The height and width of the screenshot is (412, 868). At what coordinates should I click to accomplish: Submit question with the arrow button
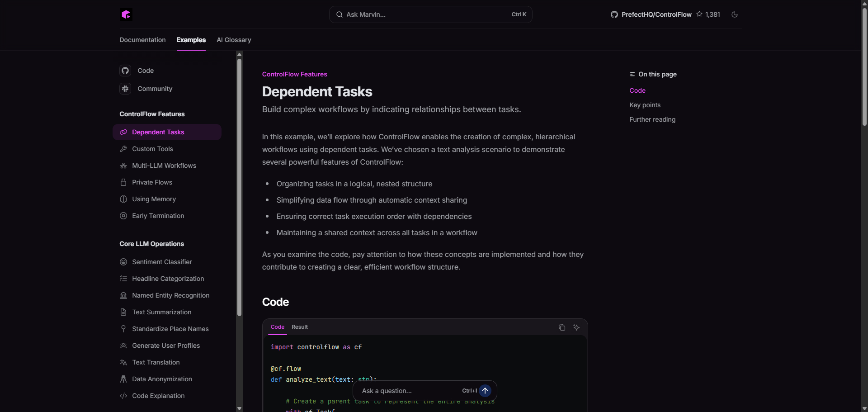click(485, 391)
